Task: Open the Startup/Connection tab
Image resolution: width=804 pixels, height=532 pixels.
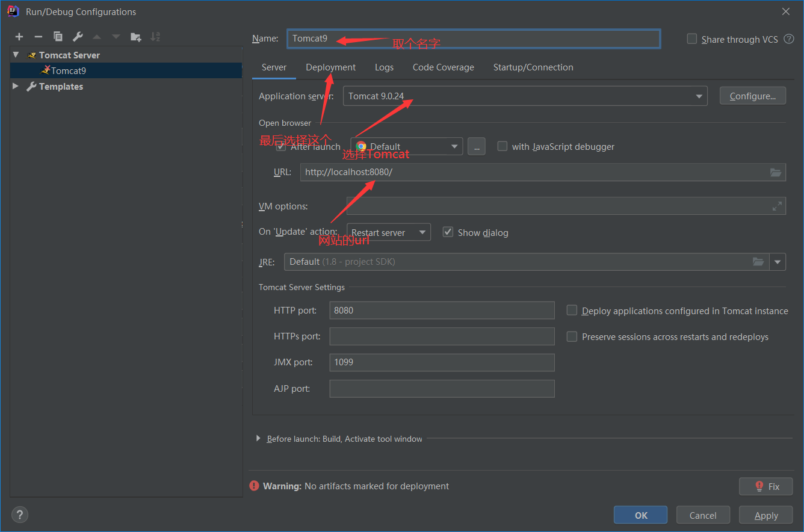Action: point(533,67)
